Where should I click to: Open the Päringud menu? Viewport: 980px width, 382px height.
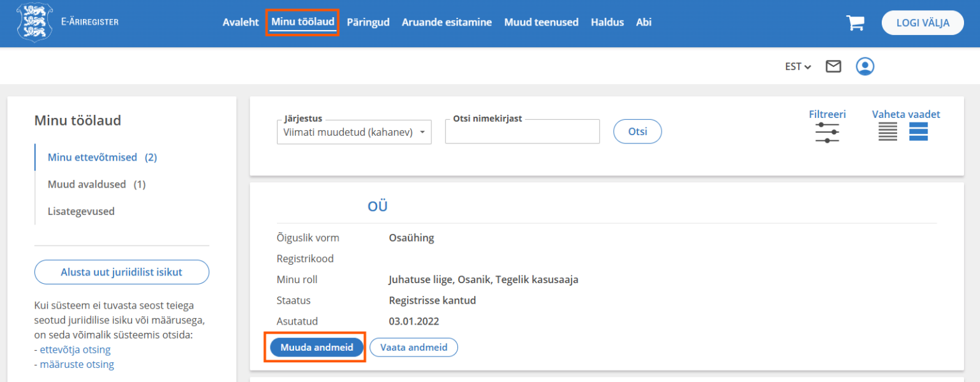coord(368,22)
